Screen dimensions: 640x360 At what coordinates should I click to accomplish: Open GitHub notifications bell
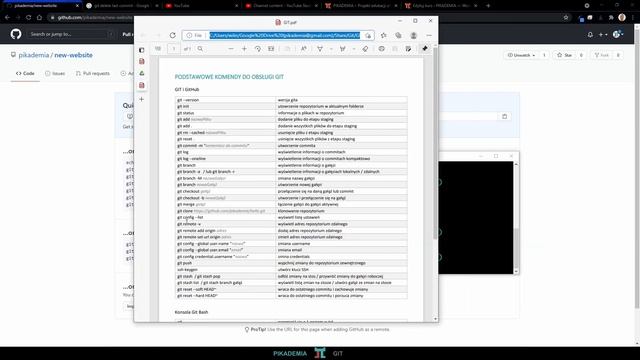(x=590, y=35)
